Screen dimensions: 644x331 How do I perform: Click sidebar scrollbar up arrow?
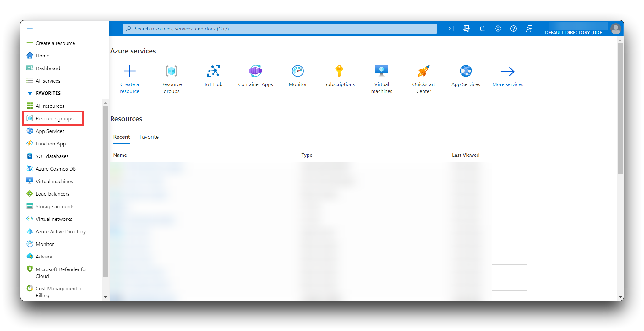coord(105,103)
